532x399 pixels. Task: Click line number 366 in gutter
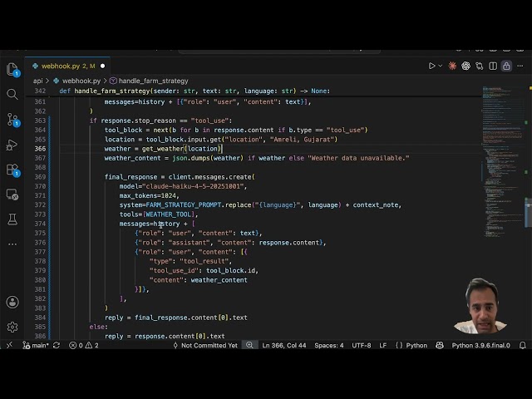pyautogui.click(x=40, y=149)
